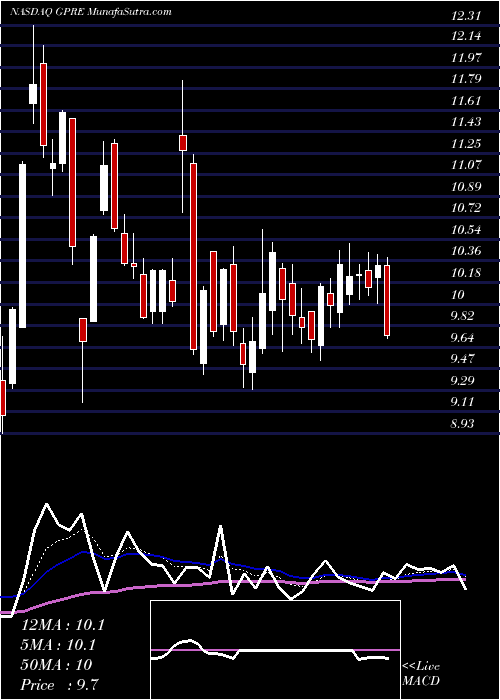This screenshot has width=500, height=700.
Task: Click the NASDAQ GPRE MunafaSutra.com title text
Action: (91, 12)
